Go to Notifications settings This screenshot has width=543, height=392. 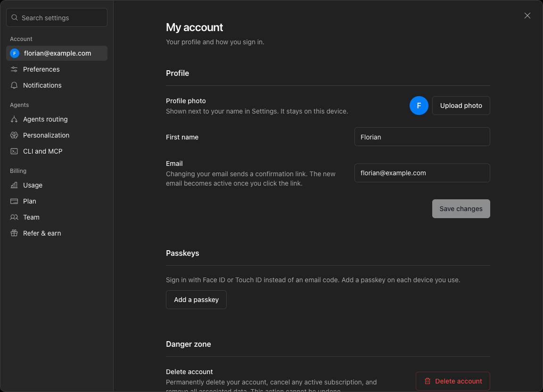point(57,85)
